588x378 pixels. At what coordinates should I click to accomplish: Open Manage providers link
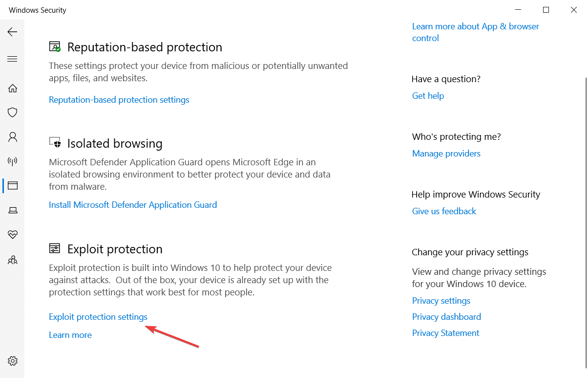pos(446,154)
